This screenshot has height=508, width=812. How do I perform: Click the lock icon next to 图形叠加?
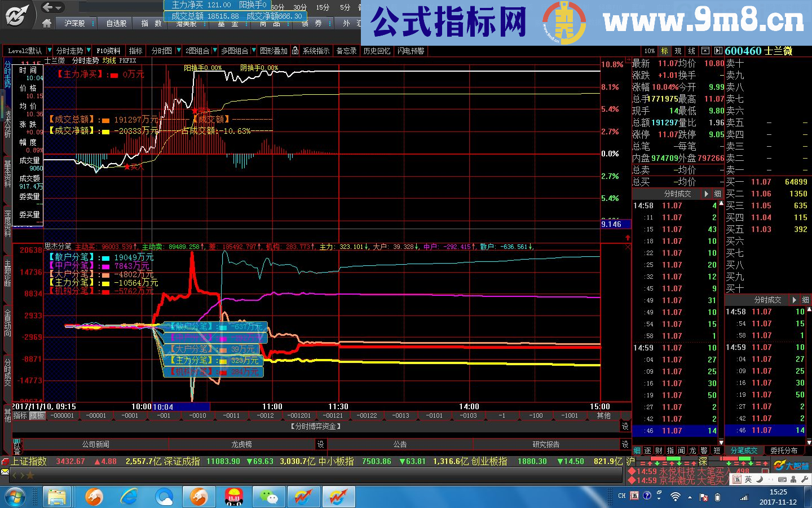click(x=295, y=51)
